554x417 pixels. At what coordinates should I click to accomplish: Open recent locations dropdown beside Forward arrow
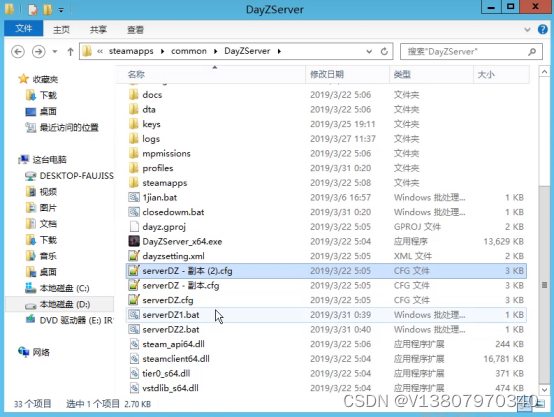pyautogui.click(x=55, y=52)
